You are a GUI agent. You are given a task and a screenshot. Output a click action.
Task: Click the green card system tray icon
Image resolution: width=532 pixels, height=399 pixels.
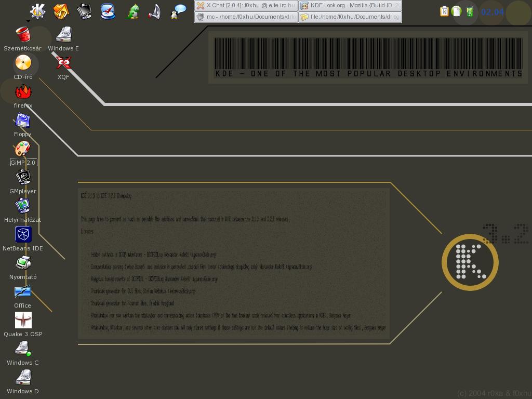(x=470, y=11)
